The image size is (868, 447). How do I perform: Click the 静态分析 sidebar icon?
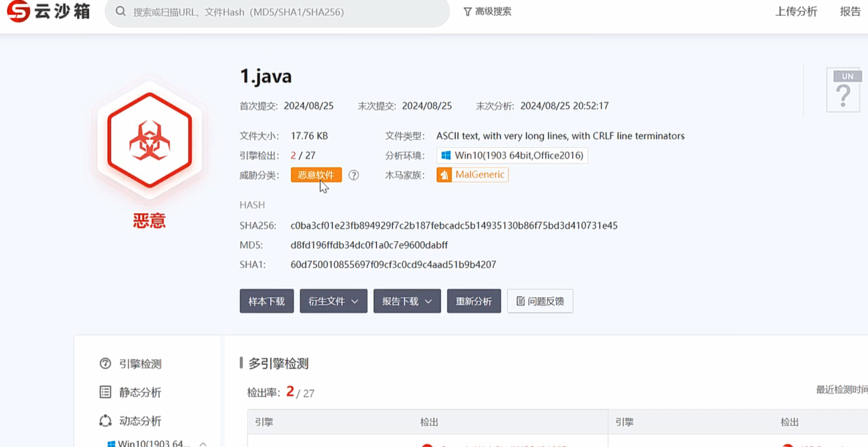pos(105,392)
